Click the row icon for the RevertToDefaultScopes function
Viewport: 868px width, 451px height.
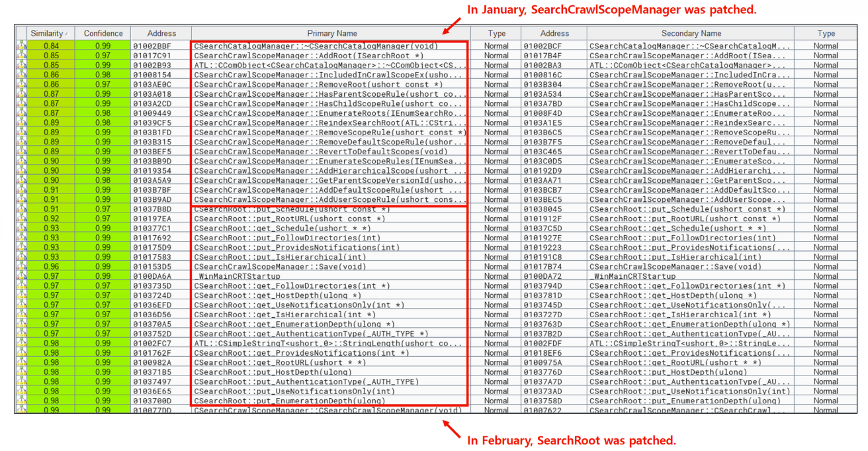[x=21, y=152]
